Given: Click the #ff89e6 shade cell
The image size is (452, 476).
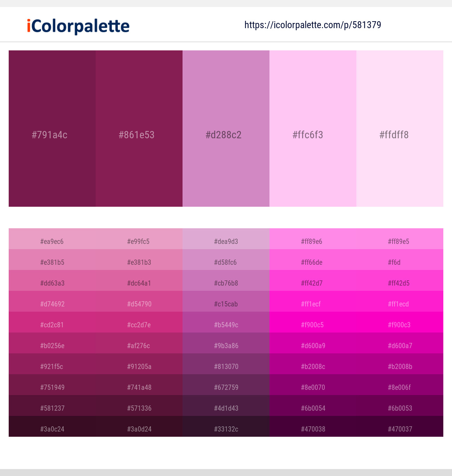Looking at the screenshot, I should (x=312, y=241).
